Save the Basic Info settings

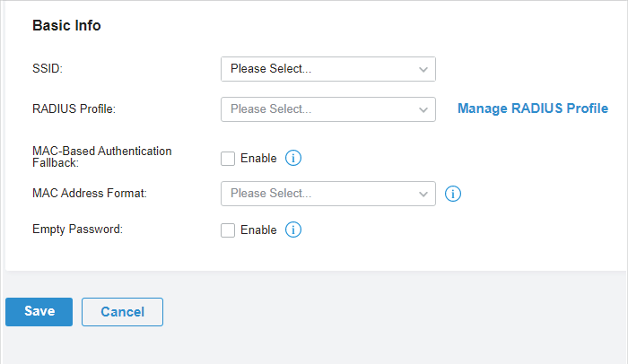click(39, 311)
